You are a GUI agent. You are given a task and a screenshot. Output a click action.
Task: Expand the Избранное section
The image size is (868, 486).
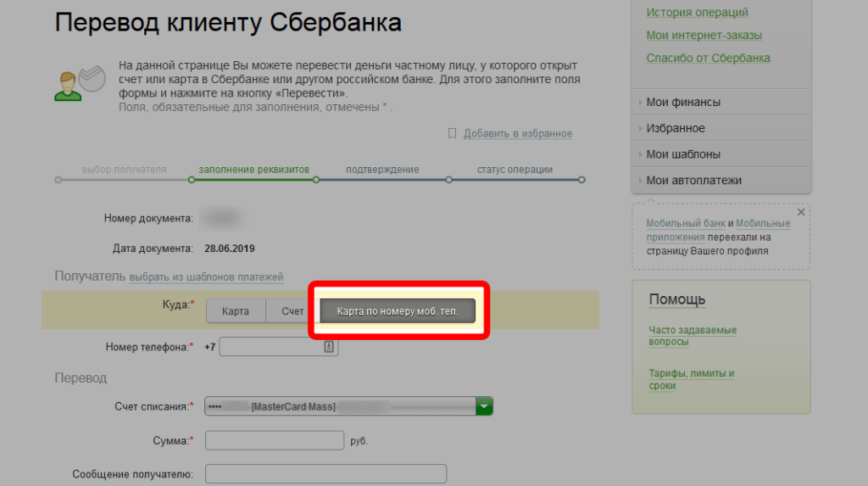click(721, 128)
